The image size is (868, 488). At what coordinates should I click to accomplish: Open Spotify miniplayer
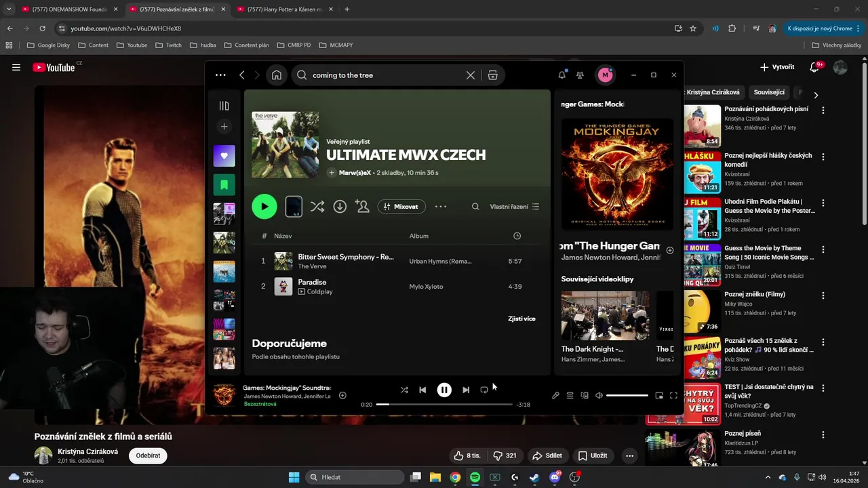point(659,395)
